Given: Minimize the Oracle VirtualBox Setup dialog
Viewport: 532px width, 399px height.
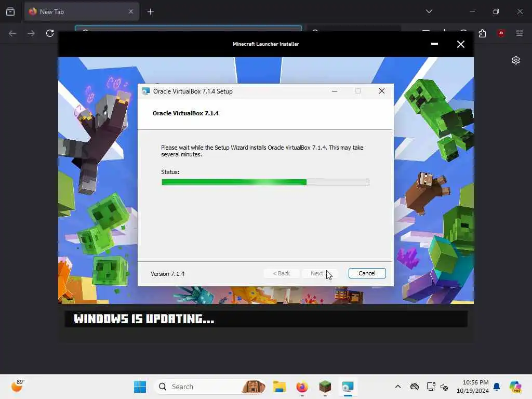Looking at the screenshot, I should pos(335,91).
